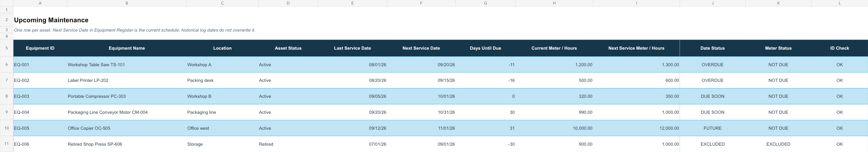
Task: Click Label Printer LP-202 cell
Action: point(127,80)
